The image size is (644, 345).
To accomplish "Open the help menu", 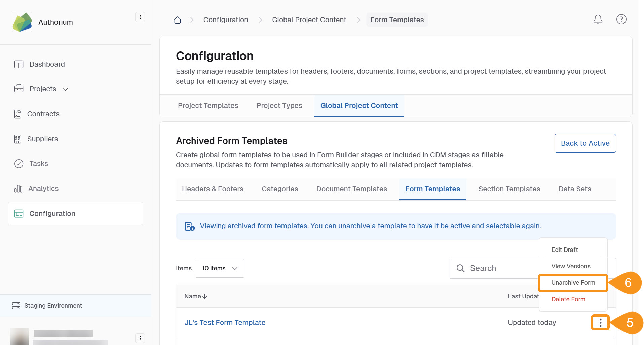I will [621, 19].
